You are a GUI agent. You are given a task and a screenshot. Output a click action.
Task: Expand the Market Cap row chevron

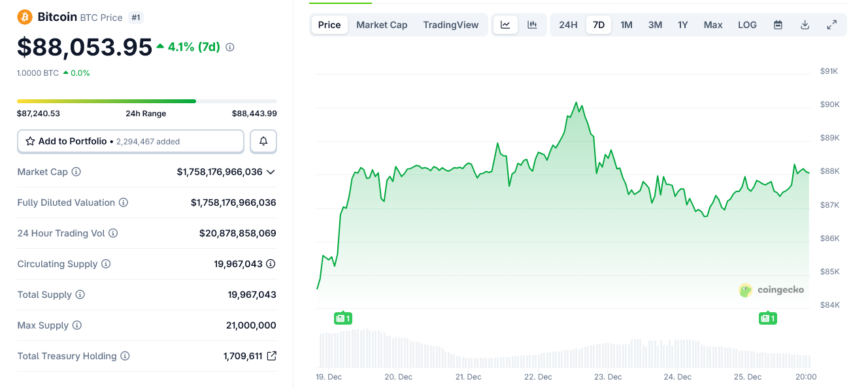272,171
